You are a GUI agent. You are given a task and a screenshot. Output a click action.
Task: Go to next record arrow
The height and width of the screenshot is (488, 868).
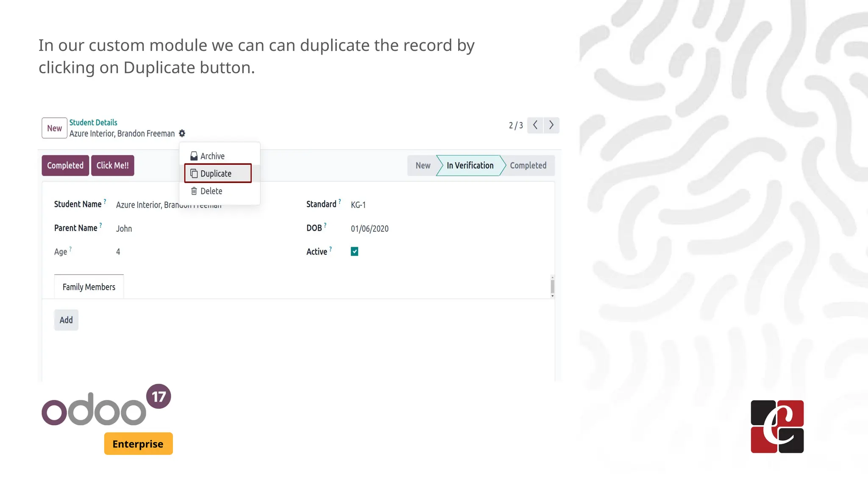(x=551, y=125)
